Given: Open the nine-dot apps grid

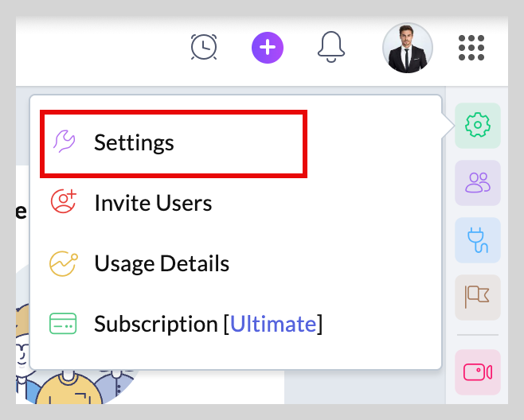Looking at the screenshot, I should tap(471, 48).
